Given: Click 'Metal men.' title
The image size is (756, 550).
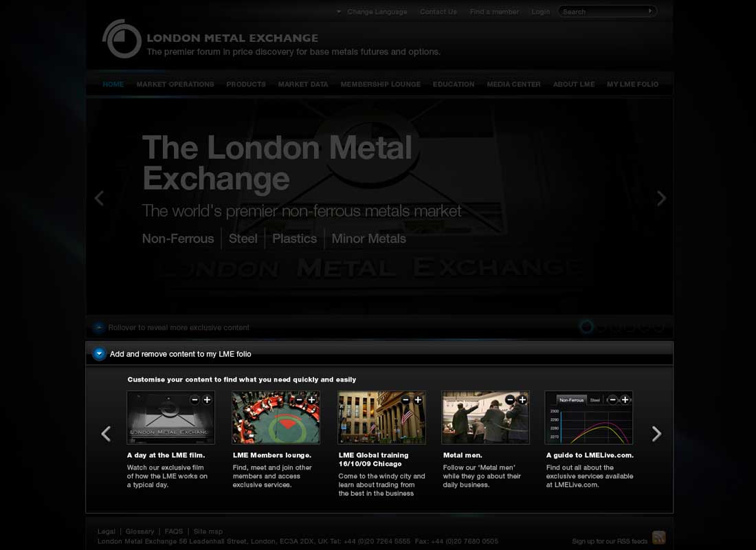Looking at the screenshot, I should point(463,455).
